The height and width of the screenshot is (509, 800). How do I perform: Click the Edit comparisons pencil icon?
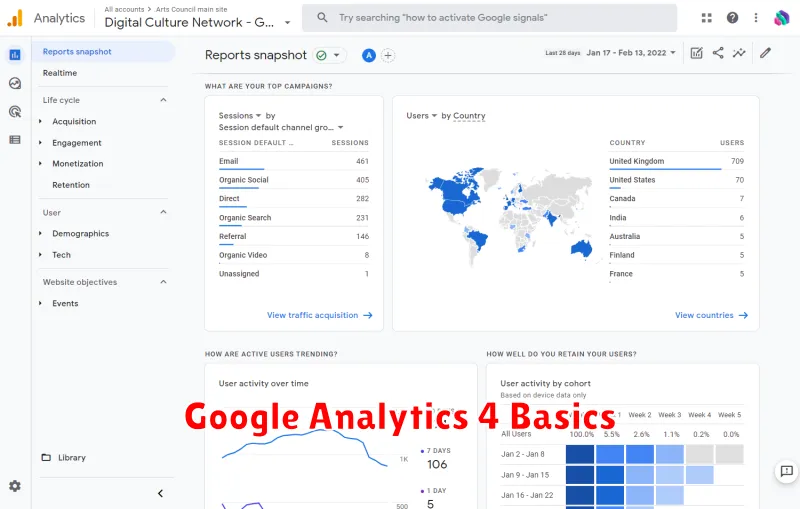(765, 53)
